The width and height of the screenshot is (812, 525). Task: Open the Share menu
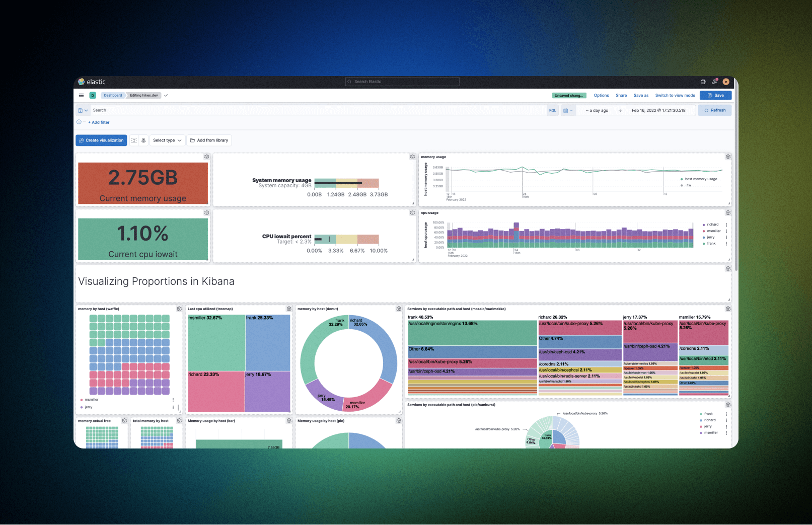pyautogui.click(x=621, y=95)
